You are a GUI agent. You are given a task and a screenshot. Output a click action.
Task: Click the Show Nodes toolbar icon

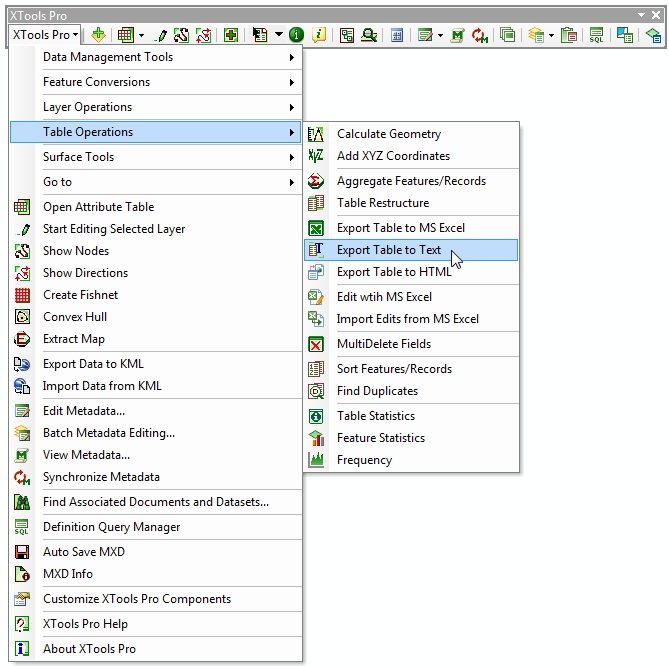coord(181,35)
